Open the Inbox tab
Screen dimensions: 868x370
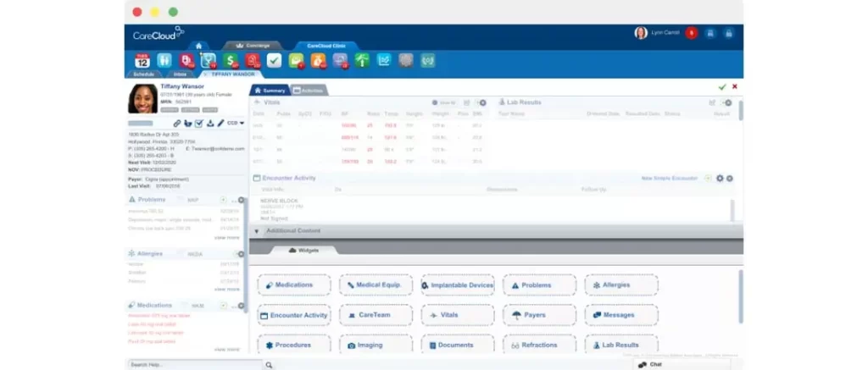pos(180,74)
